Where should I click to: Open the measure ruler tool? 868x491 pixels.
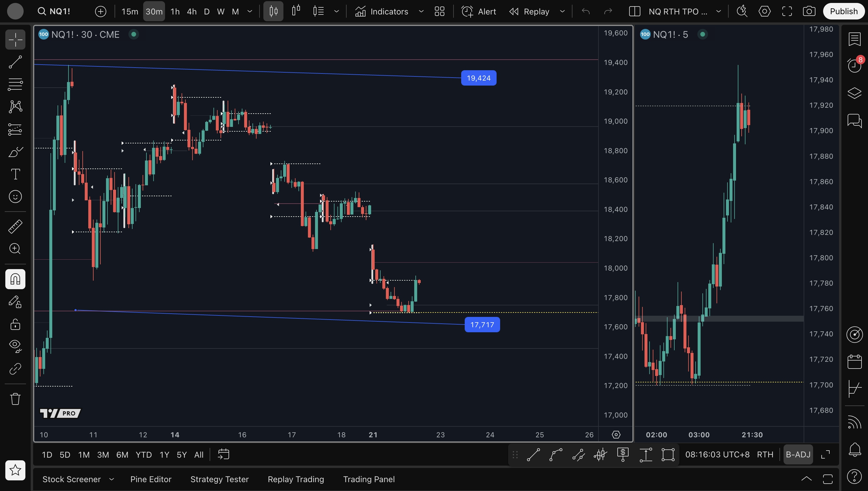tap(15, 227)
